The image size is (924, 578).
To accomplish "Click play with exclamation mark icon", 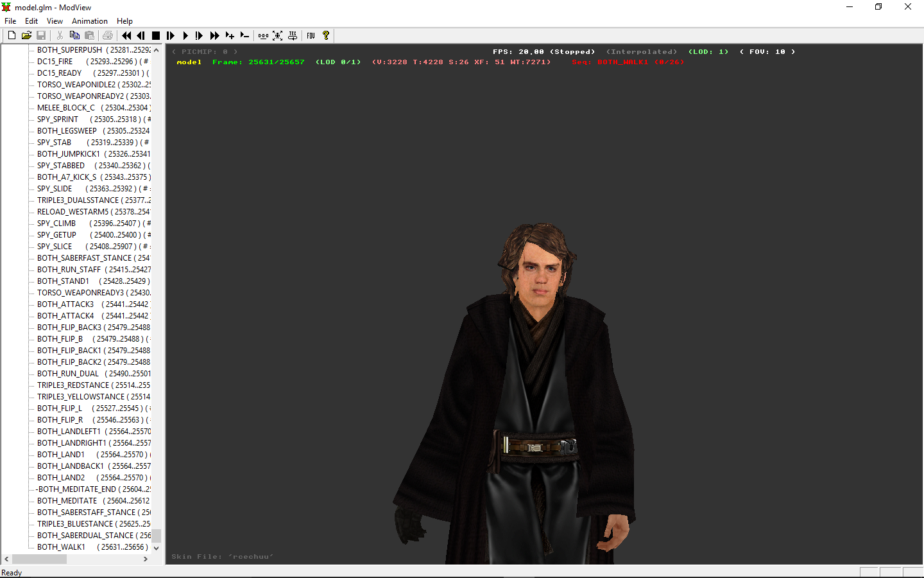I will [200, 35].
